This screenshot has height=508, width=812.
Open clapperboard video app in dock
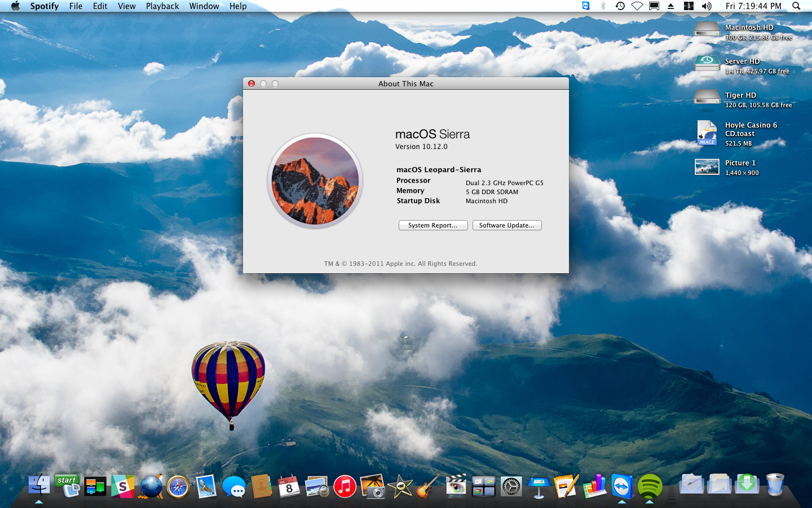point(456,486)
